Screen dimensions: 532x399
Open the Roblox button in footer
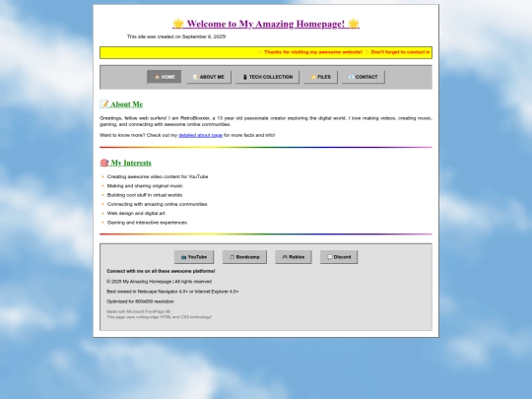tap(294, 257)
